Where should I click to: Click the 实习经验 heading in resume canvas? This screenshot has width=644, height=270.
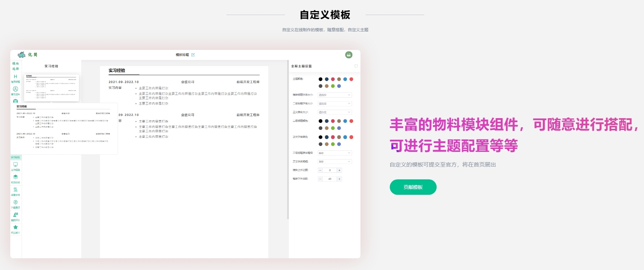(117, 70)
